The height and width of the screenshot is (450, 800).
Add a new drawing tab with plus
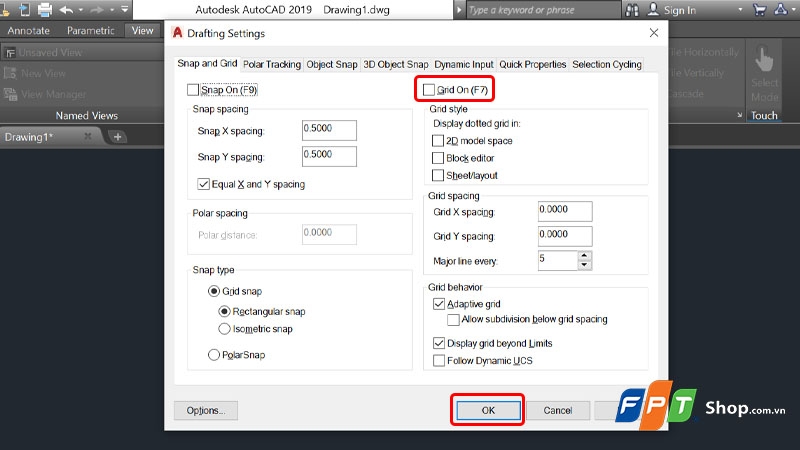pyautogui.click(x=117, y=137)
